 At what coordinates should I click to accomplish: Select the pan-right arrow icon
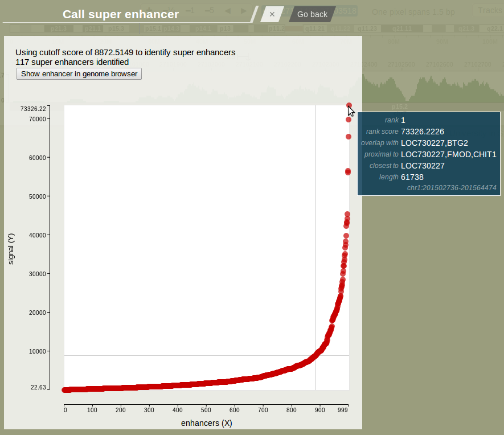[244, 10]
